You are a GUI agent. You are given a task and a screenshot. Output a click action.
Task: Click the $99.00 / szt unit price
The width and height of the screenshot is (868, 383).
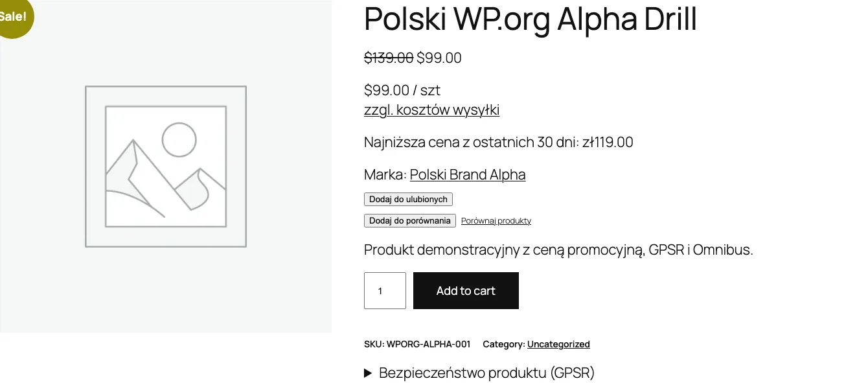402,90
